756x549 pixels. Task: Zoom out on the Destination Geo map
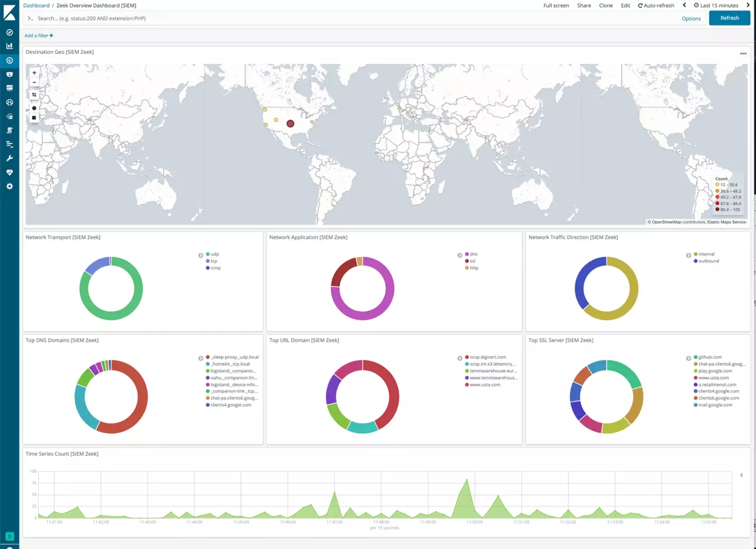[x=34, y=82]
